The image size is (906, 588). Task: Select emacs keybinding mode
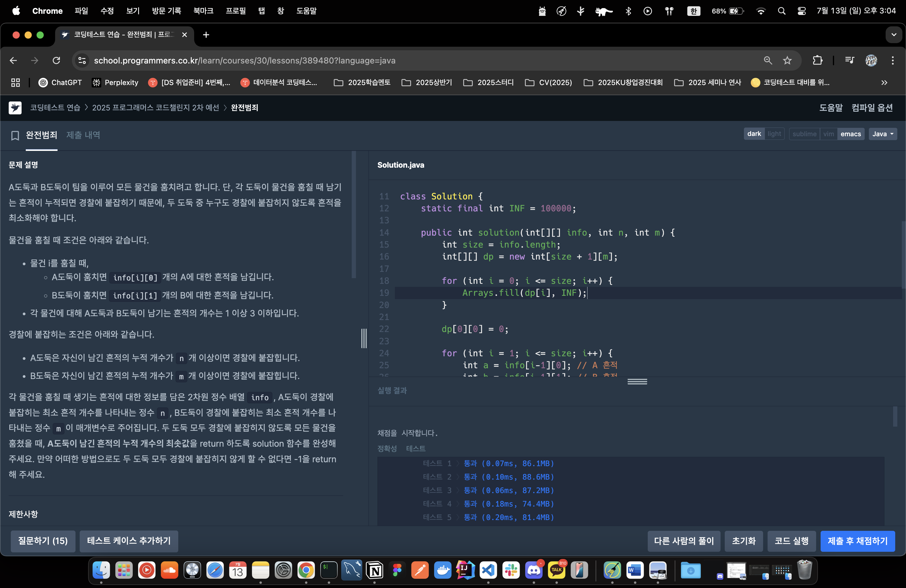coord(851,134)
